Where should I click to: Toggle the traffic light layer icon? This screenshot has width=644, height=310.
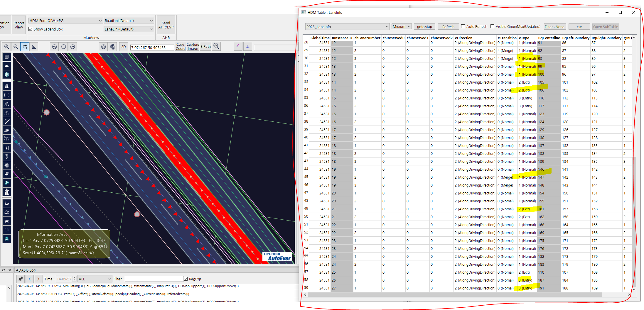pyautogui.click(x=6, y=157)
